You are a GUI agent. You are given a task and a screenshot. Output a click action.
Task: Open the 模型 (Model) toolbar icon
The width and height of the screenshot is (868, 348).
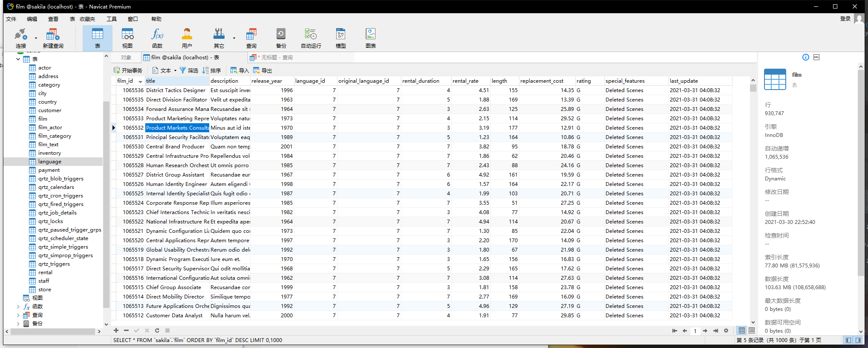tap(340, 38)
